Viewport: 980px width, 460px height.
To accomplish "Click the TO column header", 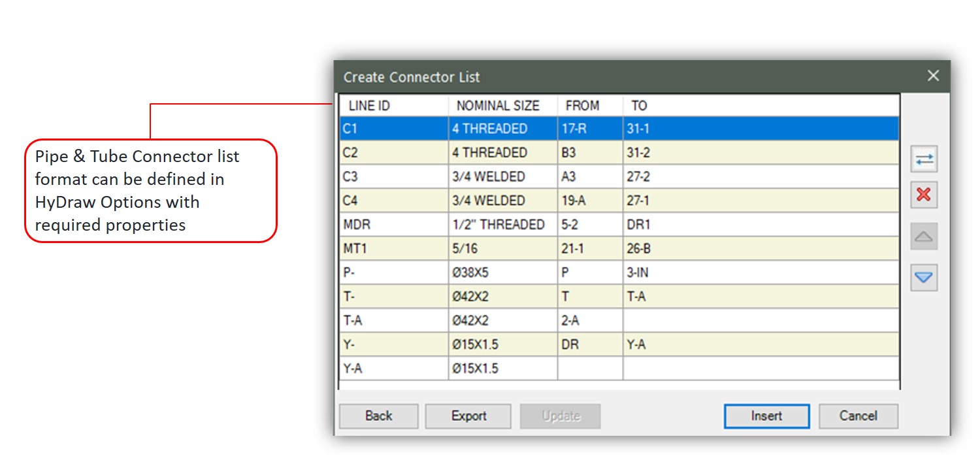I will click(761, 105).
